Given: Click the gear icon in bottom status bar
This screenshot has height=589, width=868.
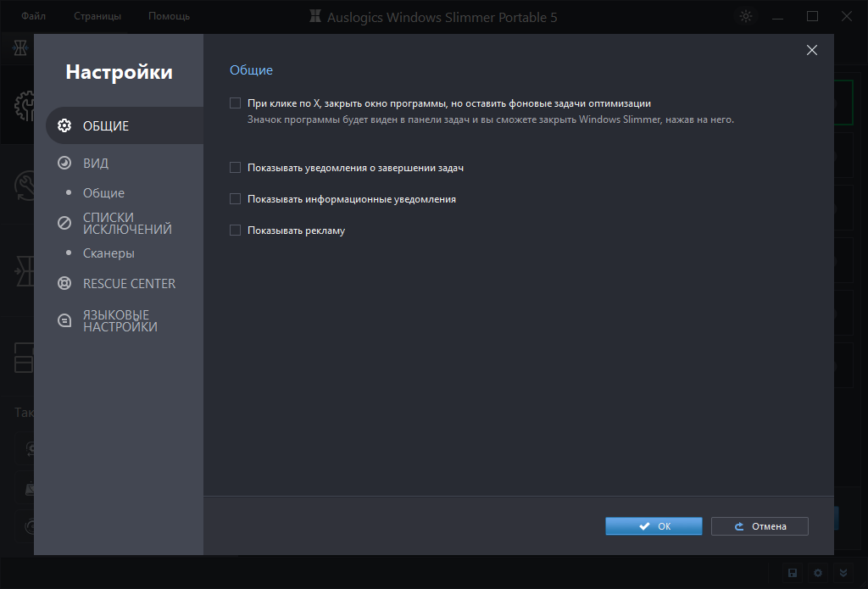Looking at the screenshot, I should (818, 573).
